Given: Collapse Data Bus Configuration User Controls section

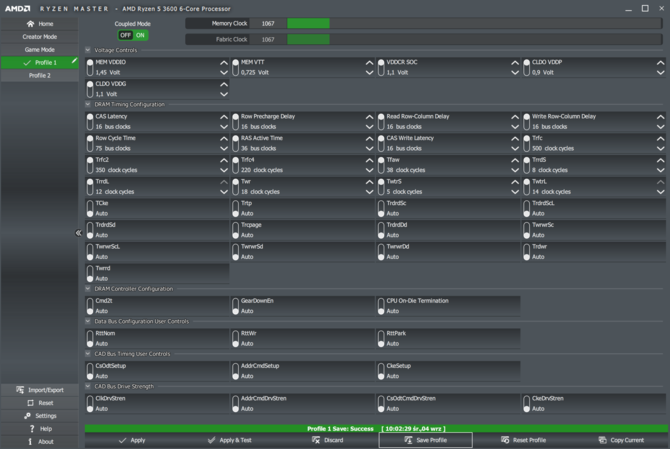Looking at the screenshot, I should pos(88,321).
